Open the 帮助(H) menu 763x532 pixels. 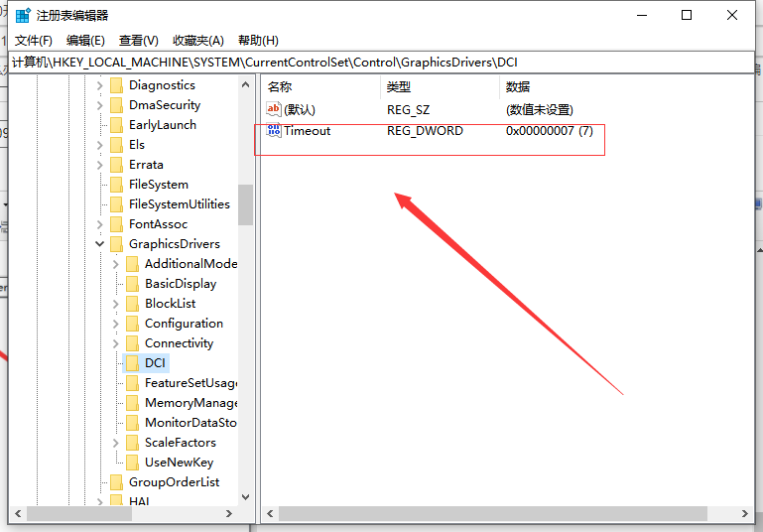pyautogui.click(x=258, y=41)
